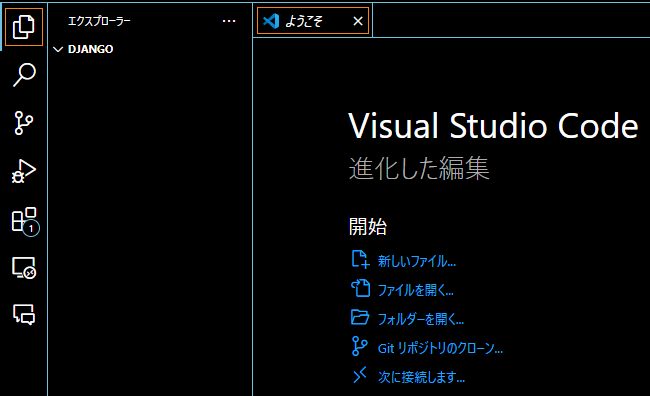Click the folder icon beside フォルダーを開く
The image size is (650, 396).
pyautogui.click(x=360, y=317)
